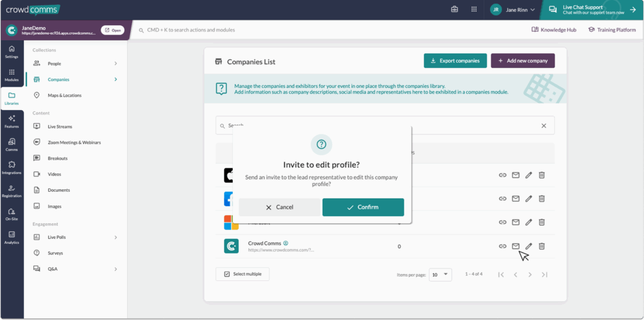Screen dimensions: 644x320
Task: Expand the Live Polls submenu chevron
Action: 116,237
